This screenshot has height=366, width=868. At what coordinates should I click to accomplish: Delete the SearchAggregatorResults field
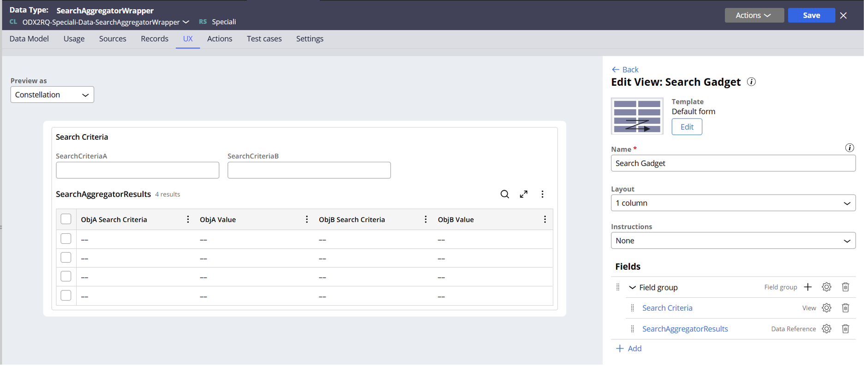(845, 329)
